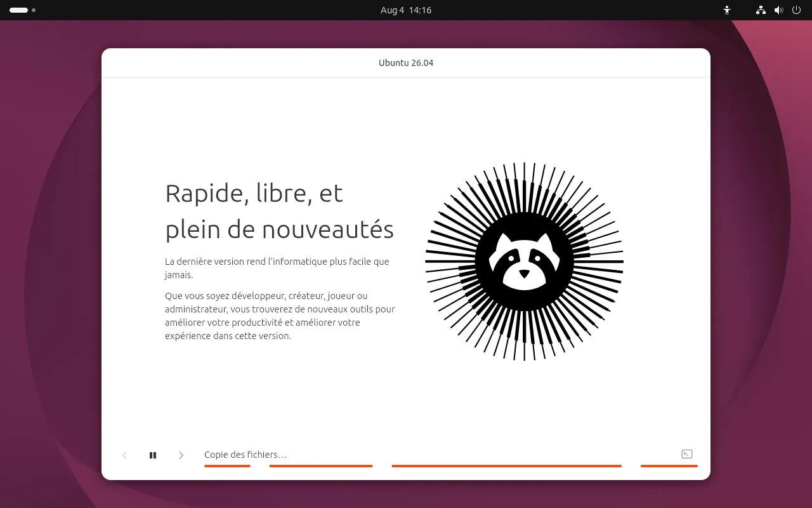
Task: Click the third (longest) installation progress bar segment
Action: pos(506,466)
